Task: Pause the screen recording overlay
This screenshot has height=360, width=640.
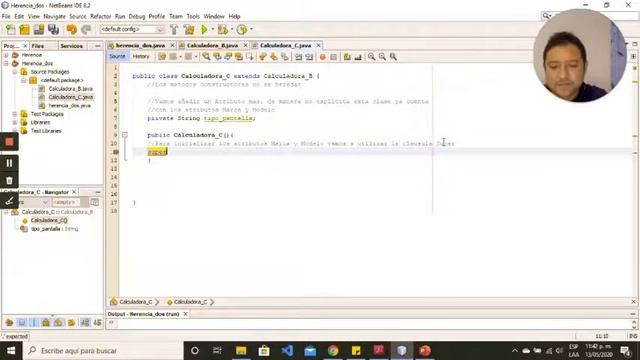Action: (x=9, y=163)
